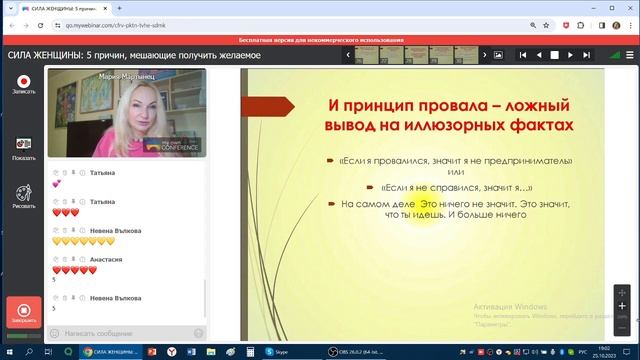Jump to the first slide
This screenshot has width=640, height=360.
[523, 55]
